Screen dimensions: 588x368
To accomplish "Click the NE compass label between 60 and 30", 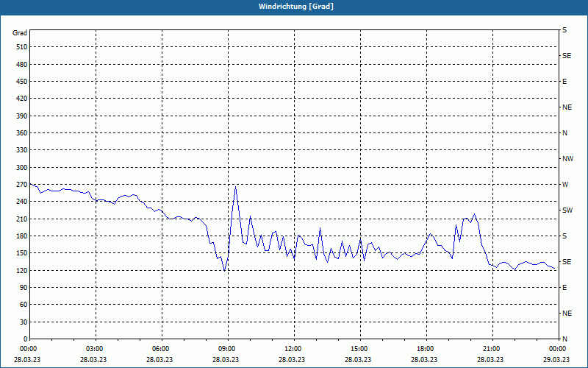I will click(567, 314).
